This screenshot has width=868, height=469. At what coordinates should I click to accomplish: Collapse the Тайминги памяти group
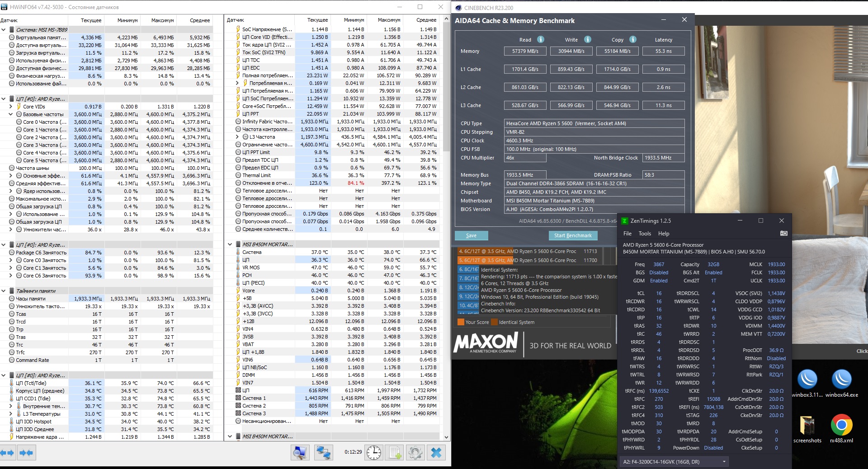coord(4,291)
